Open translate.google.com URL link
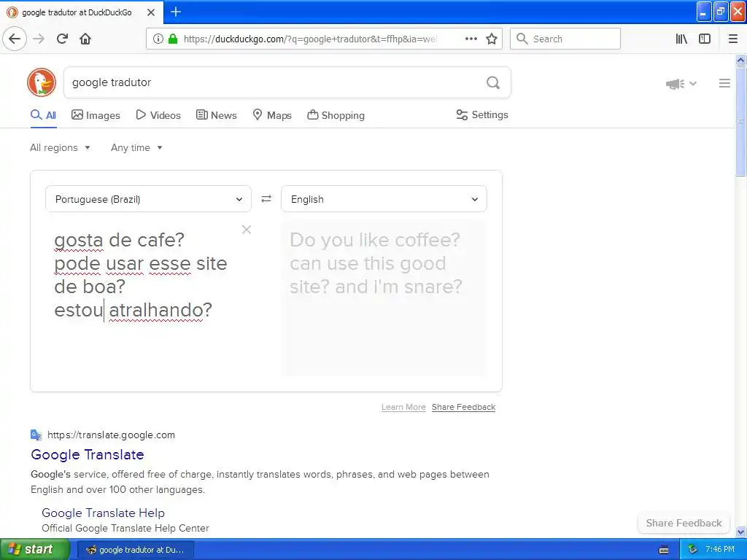Screen dimensions: 747x560 111,435
